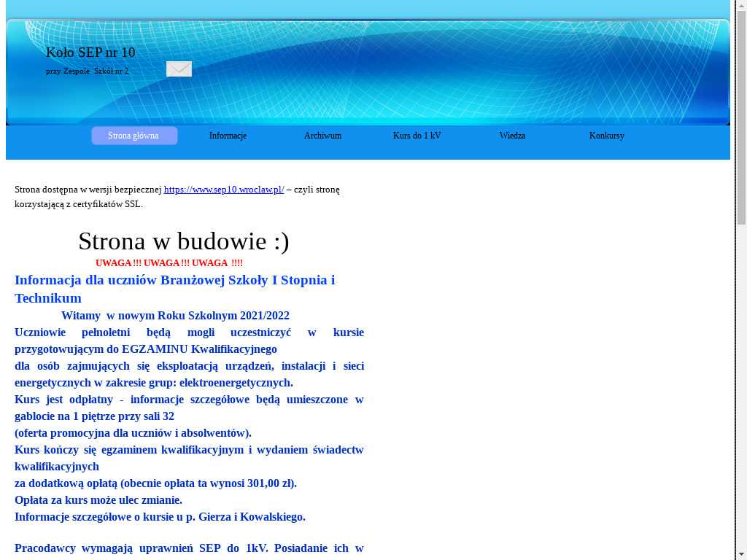The image size is (747, 560).
Task: Navigate to the Wiedza page
Action: pos(512,136)
